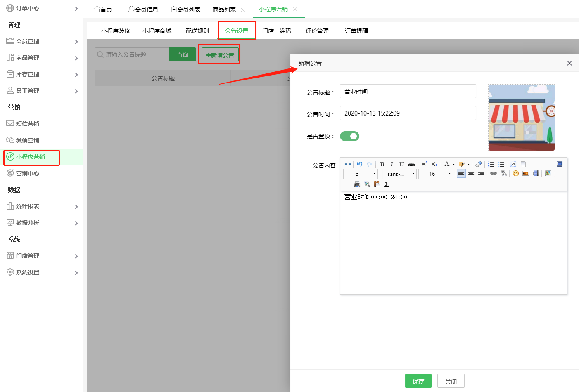Switch editor to HTML source view
This screenshot has width=579, height=392.
pos(347,164)
